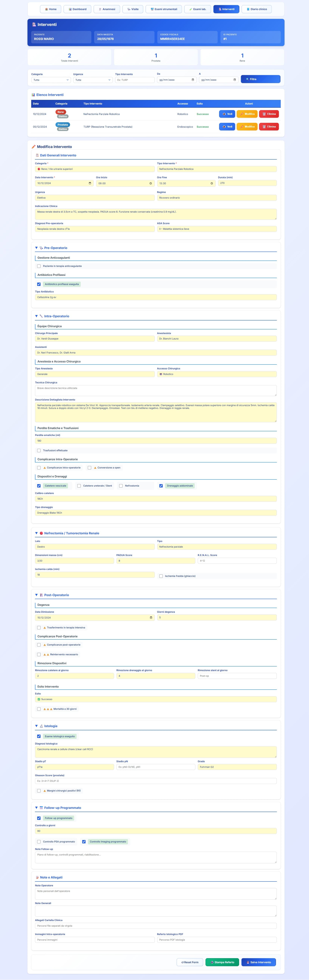This screenshot has width=309, height=980.
Task: Check Paziente in terapia anticoagulante
Action: [x=39, y=266]
